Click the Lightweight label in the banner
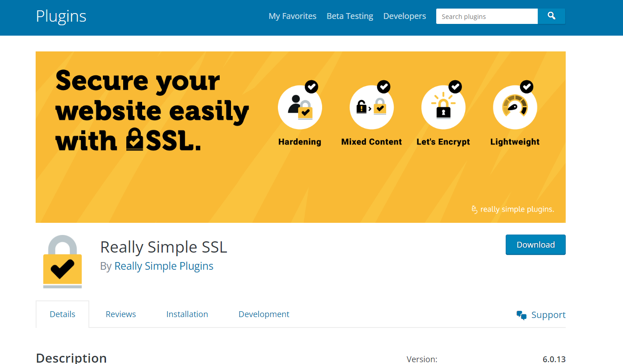623x364 pixels. tap(515, 142)
